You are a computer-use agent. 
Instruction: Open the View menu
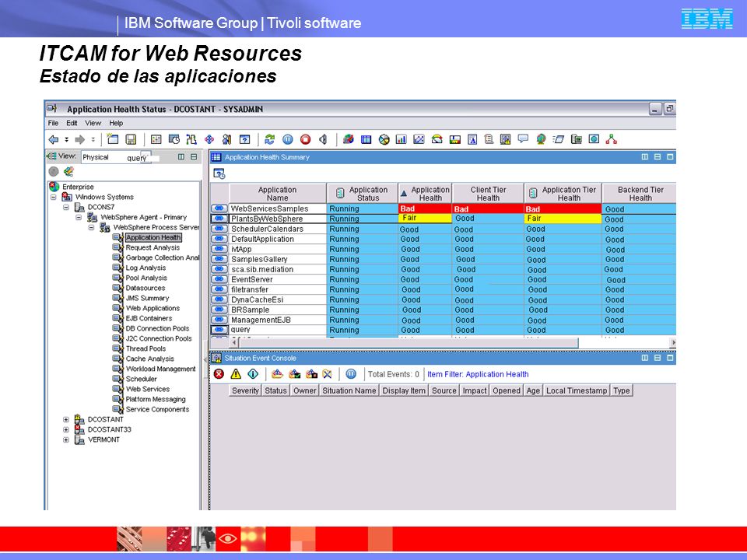point(93,123)
